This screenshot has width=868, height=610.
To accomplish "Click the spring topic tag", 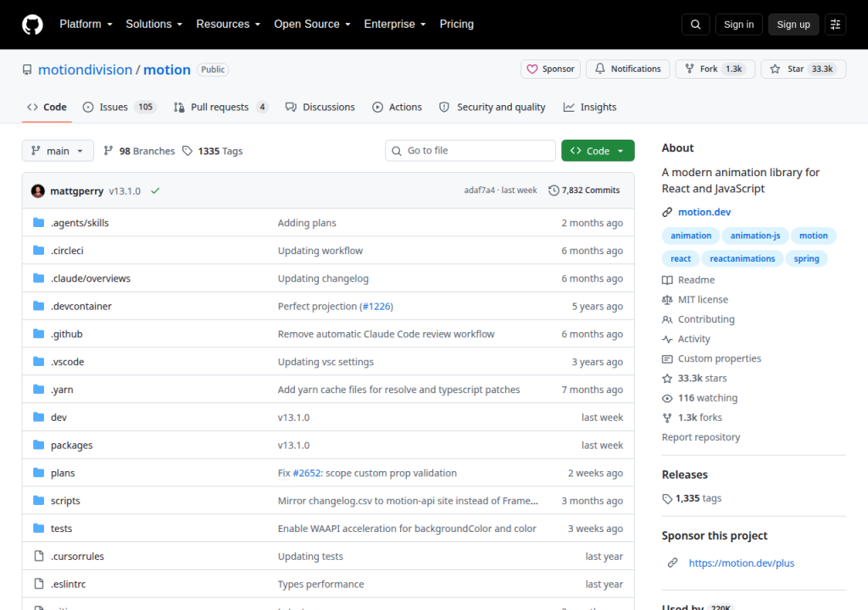I will [807, 258].
